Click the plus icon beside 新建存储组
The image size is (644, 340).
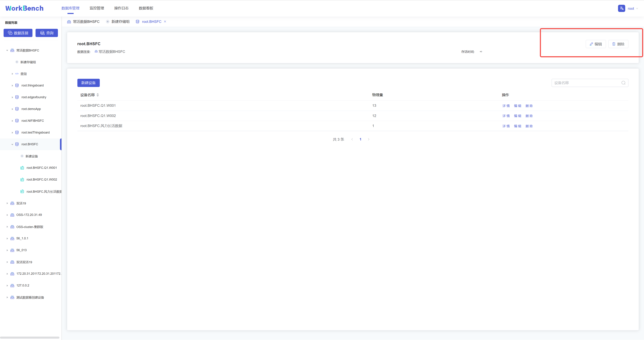[x=17, y=62]
